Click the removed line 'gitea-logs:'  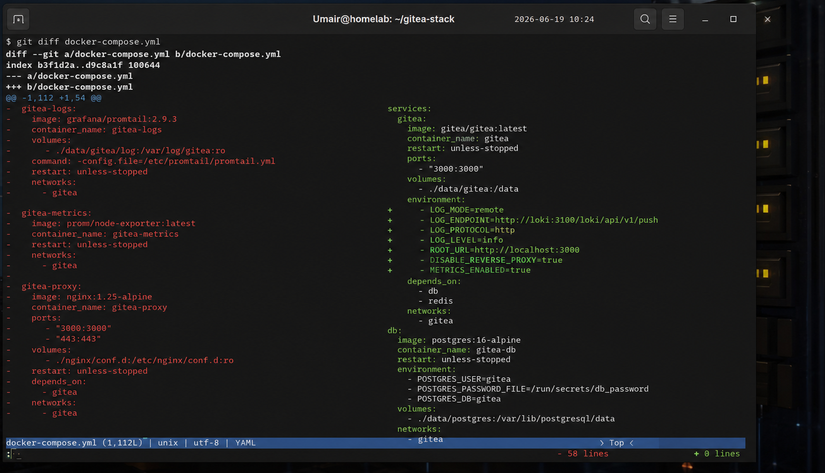(x=48, y=108)
